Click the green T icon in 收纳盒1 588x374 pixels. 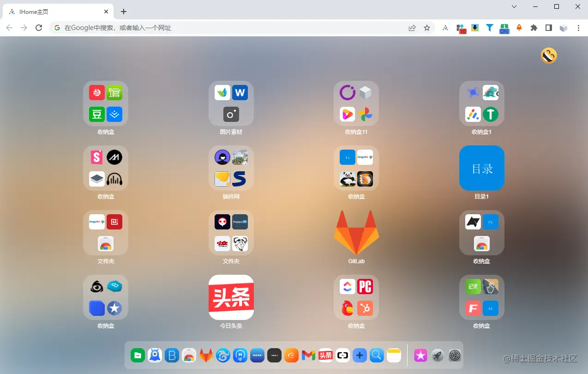click(490, 114)
